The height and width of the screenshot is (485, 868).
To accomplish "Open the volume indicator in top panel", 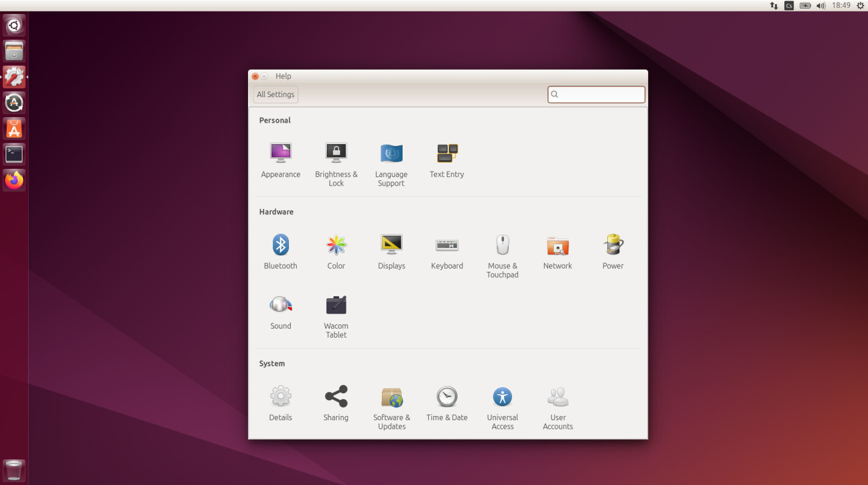I will pyautogui.click(x=821, y=5).
